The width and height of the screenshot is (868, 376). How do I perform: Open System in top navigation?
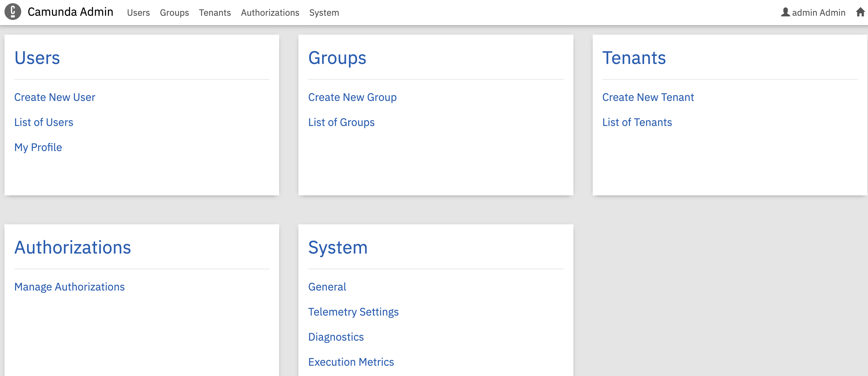[324, 13]
